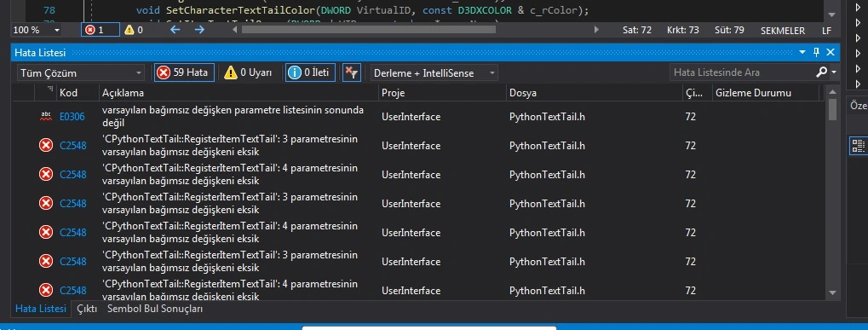Screen dimensions: 868x330
Task: Click the search magnifier in Hata Listesi
Action: [821, 72]
